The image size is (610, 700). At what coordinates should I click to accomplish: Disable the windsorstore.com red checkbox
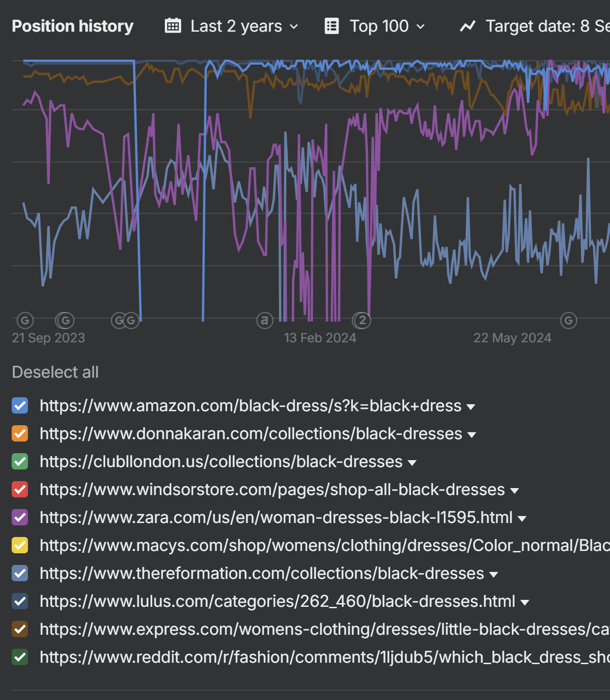point(20,489)
